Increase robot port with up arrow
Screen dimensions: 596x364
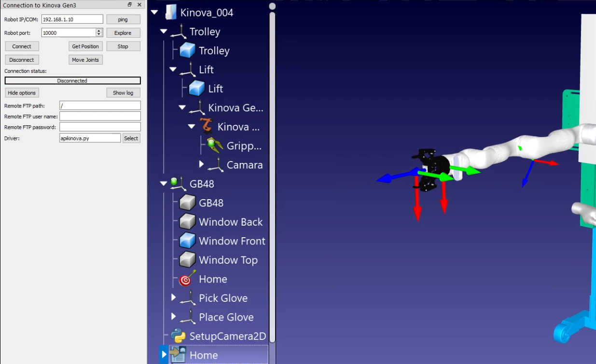(99, 31)
